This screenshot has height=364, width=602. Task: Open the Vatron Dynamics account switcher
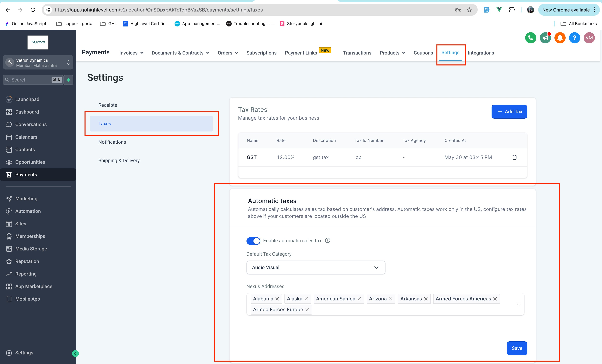click(x=38, y=63)
